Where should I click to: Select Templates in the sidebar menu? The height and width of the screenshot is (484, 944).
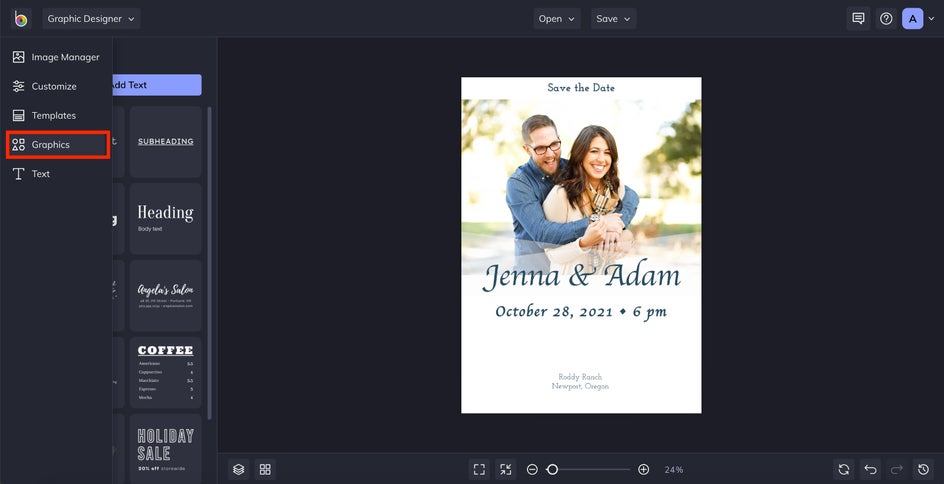(53, 116)
